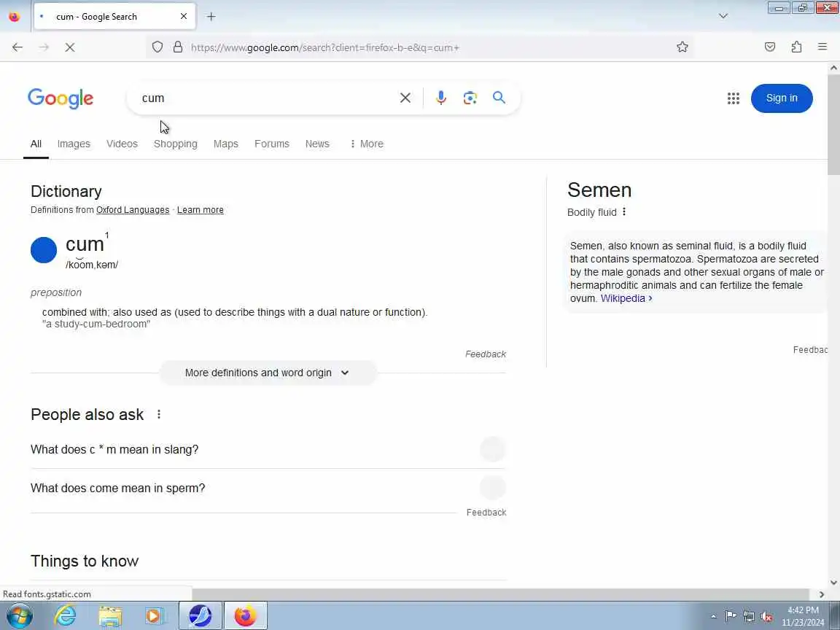Open the More search filters menu

pyautogui.click(x=367, y=144)
